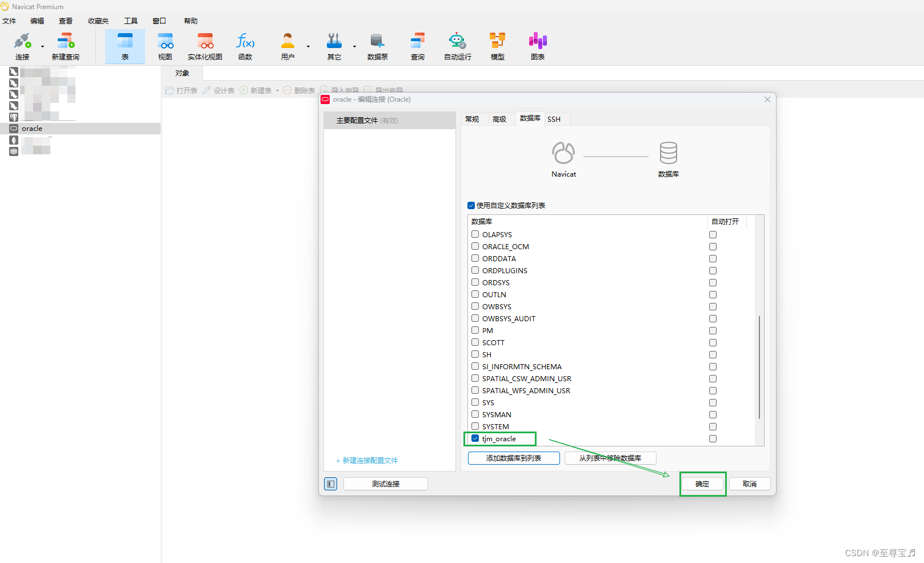The height and width of the screenshot is (563, 924).
Task: Click the Navicat logo in the dialog
Action: point(563,153)
